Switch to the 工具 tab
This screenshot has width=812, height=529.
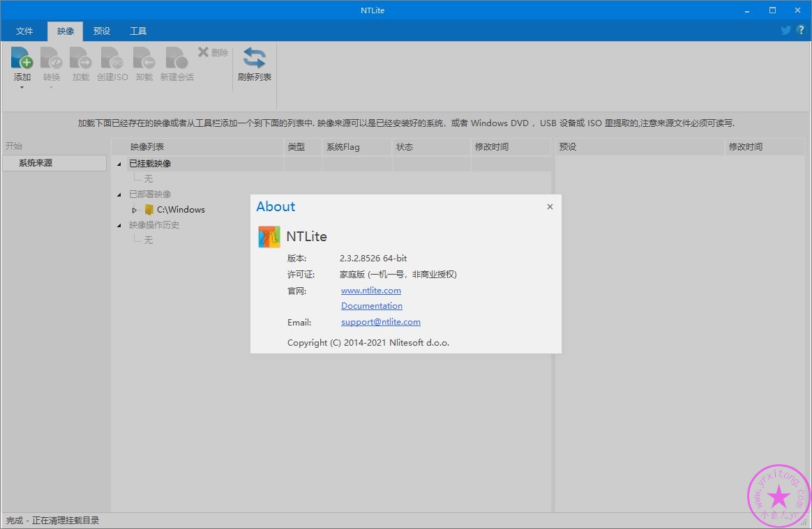(x=137, y=31)
